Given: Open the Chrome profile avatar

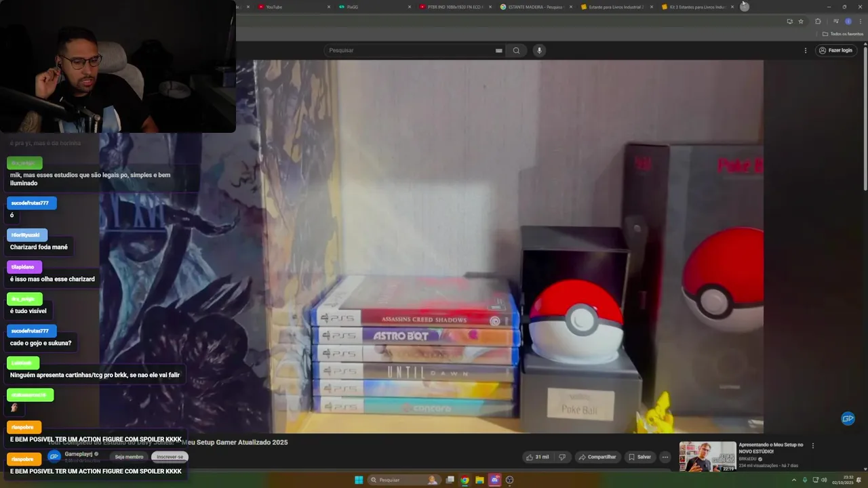Looking at the screenshot, I should tap(848, 21).
